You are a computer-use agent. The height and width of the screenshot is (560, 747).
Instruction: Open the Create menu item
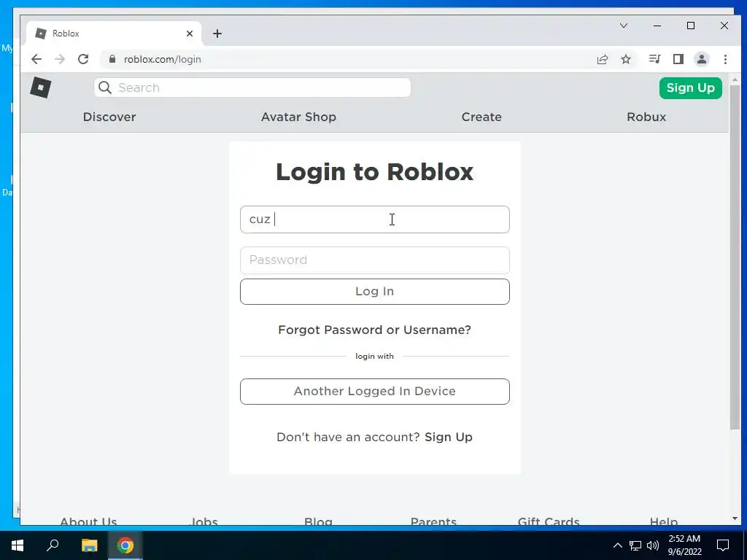(x=481, y=117)
